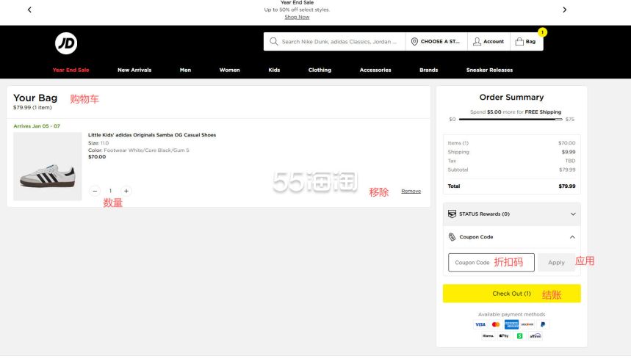Open the Women navigation menu
This screenshot has width=631, height=364.
click(x=229, y=70)
